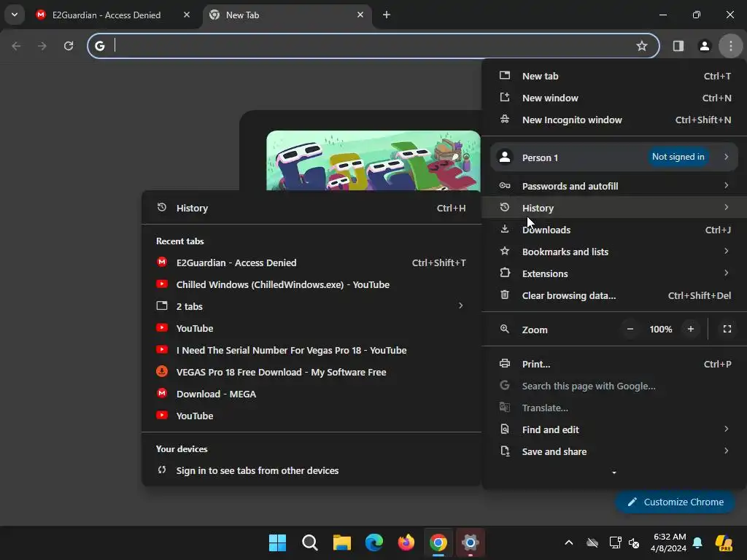Open Downloads from the menu
This screenshot has height=560, width=747.
(614, 230)
